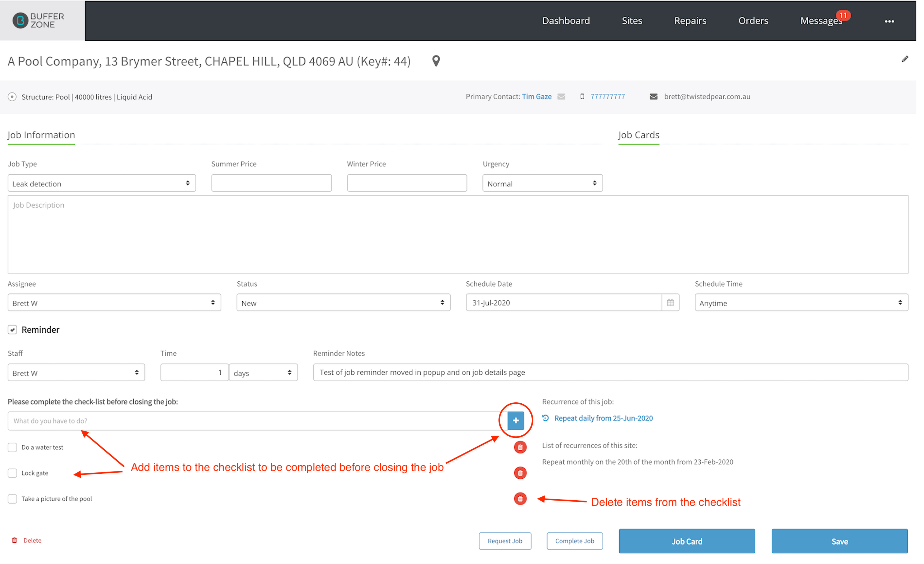Open the Sites menu
The height and width of the screenshot is (564, 924).
pos(632,21)
